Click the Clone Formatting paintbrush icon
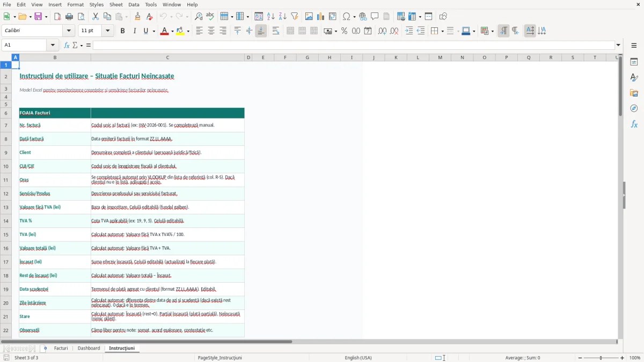This screenshot has height=362, width=644. click(138, 17)
